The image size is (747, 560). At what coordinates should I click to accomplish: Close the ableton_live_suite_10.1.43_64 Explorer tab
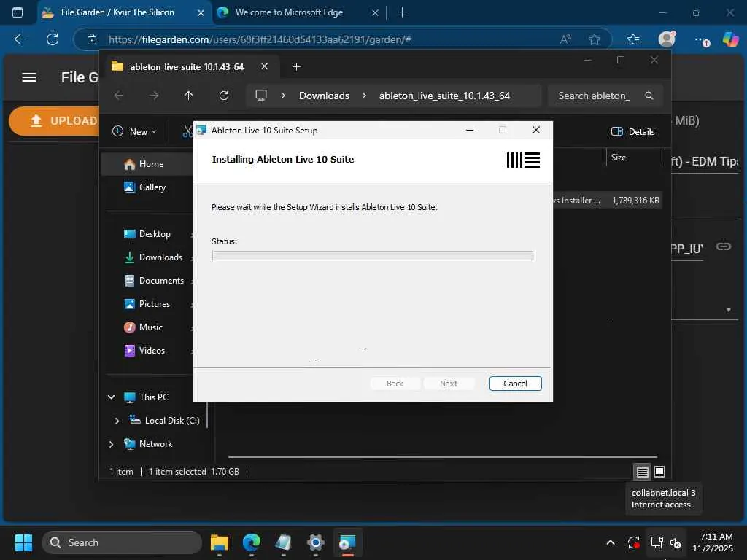coord(264,66)
